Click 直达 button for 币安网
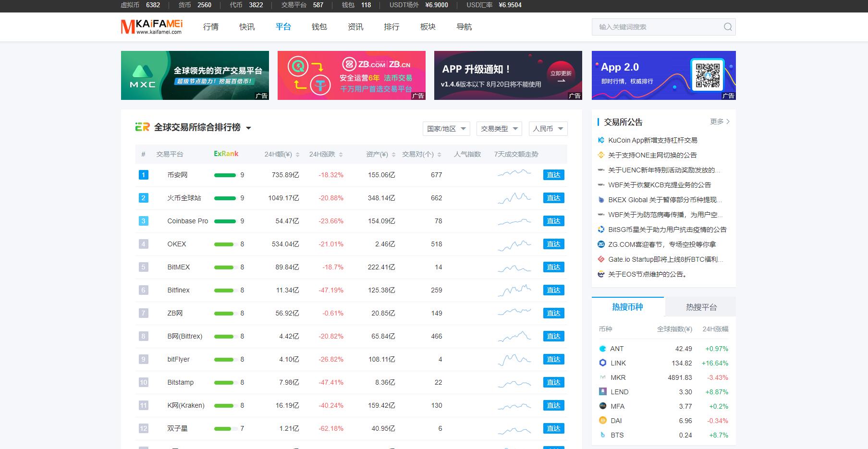Viewport: 868px width, 449px height. [553, 175]
